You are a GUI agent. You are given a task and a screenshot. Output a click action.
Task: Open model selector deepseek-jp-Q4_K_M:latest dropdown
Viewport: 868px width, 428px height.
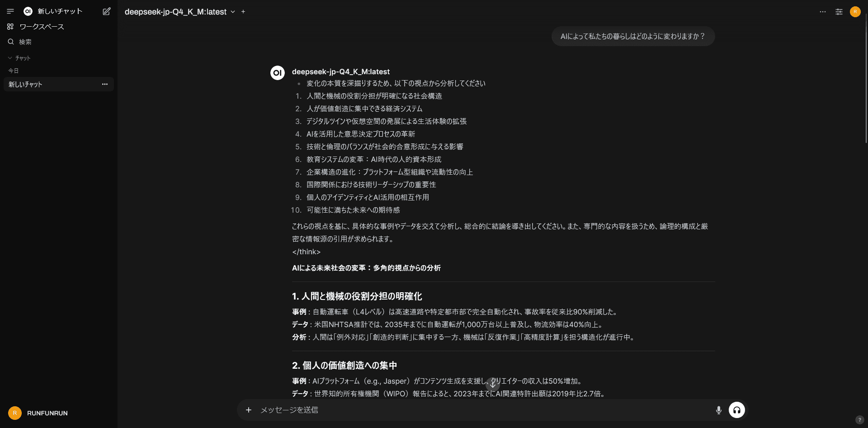(180, 12)
